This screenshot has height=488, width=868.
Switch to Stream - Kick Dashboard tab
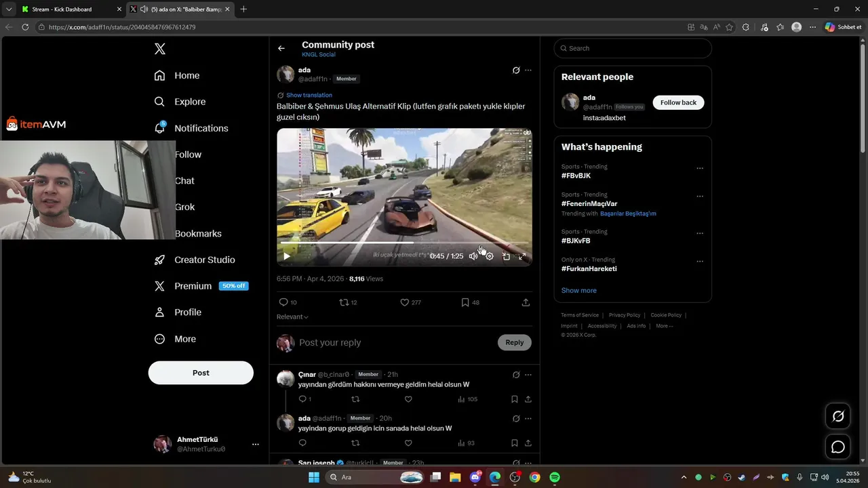pos(71,9)
